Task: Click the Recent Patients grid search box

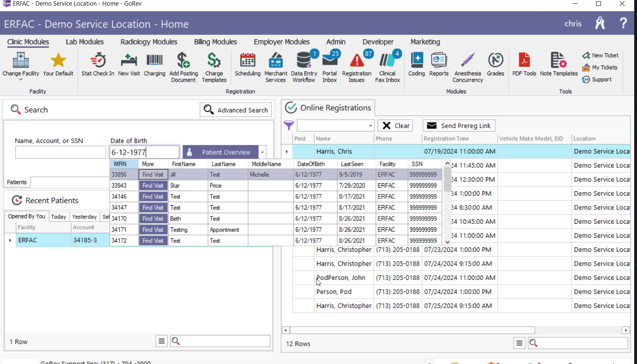Action: [x=220, y=341]
